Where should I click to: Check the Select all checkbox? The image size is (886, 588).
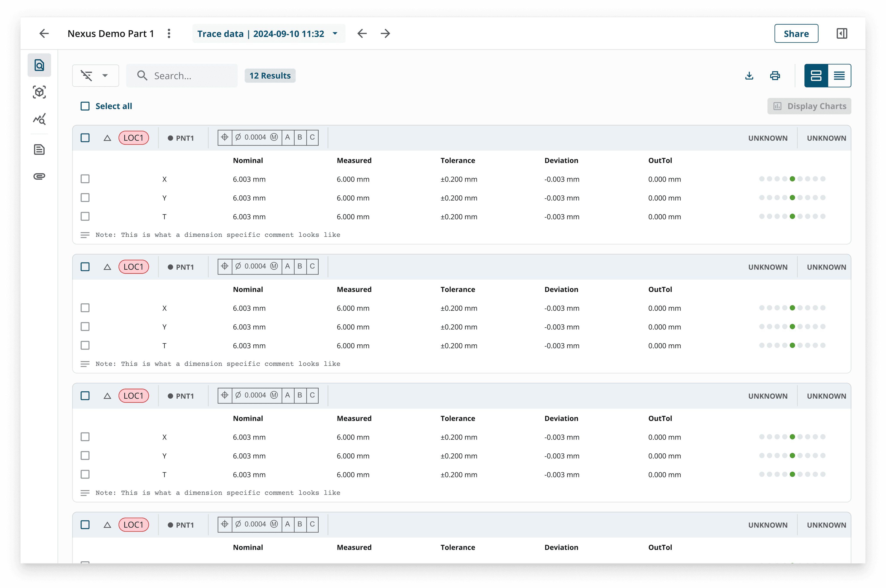point(85,106)
